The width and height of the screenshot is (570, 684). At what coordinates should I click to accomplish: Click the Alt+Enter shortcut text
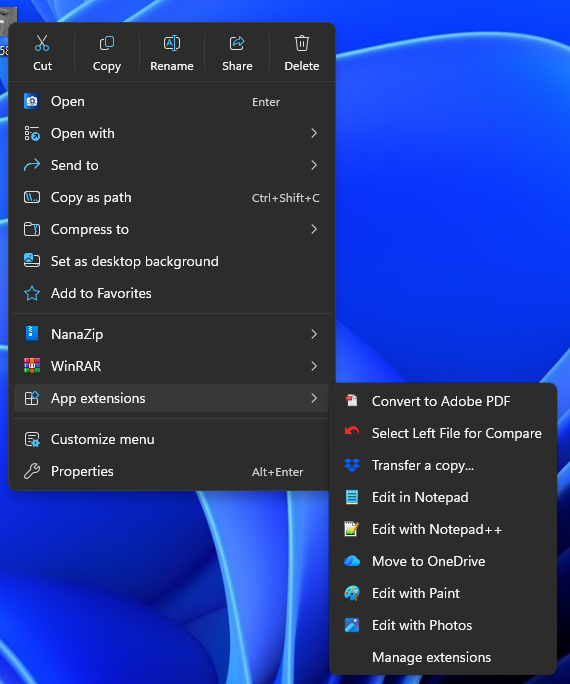[277, 472]
